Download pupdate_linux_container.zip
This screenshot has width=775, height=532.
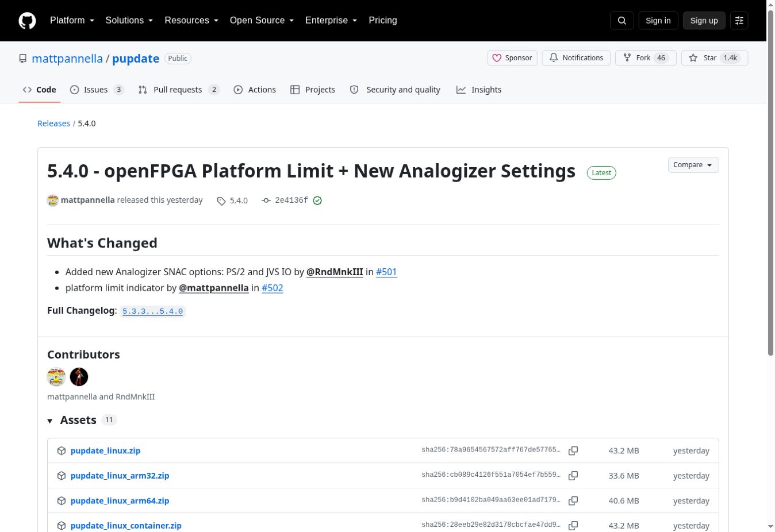[126, 526]
